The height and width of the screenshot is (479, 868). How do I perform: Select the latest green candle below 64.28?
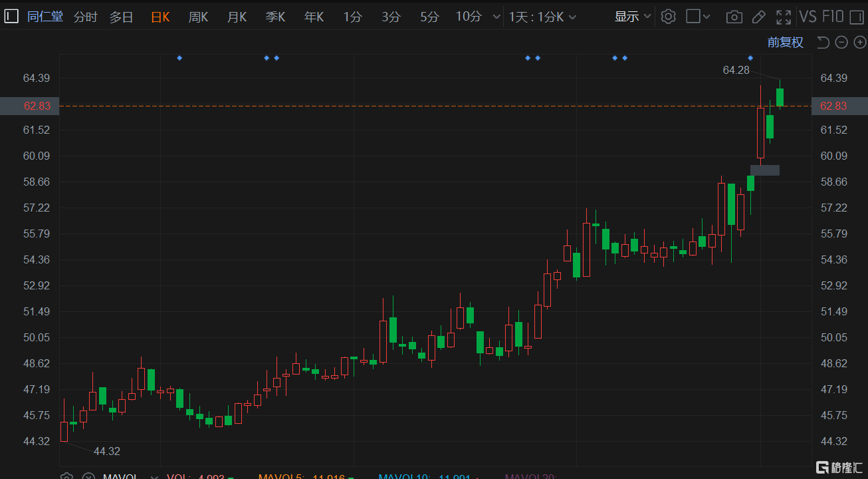pyautogui.click(x=780, y=96)
